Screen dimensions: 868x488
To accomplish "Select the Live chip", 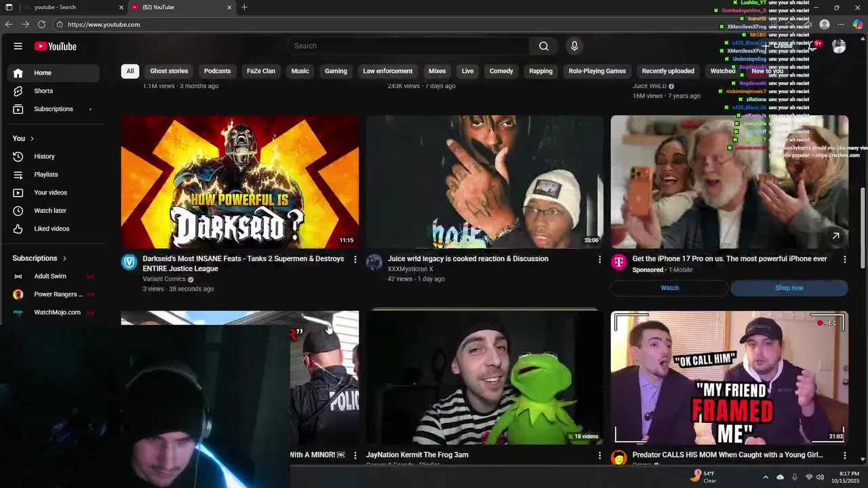I will [468, 71].
